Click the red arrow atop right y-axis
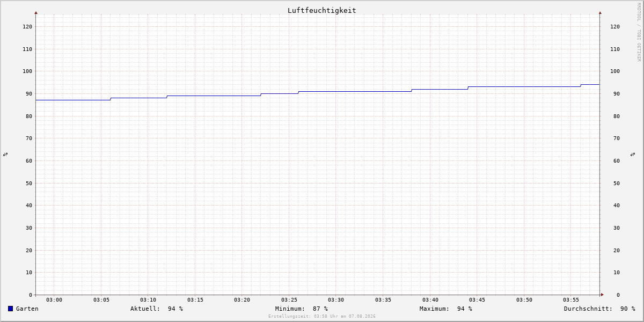This screenshot has height=322, width=644. coord(600,12)
